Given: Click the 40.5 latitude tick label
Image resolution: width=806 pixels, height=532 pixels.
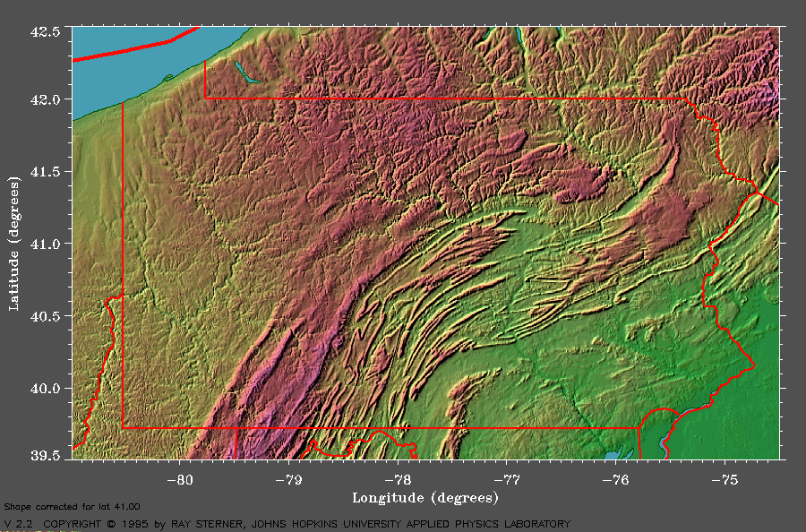Looking at the screenshot, I should 47,316.
